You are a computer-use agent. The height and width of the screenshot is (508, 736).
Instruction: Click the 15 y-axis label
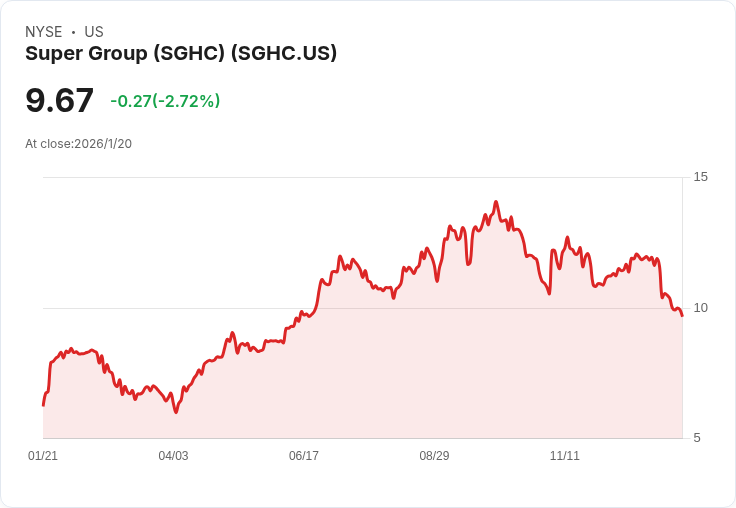tap(701, 177)
